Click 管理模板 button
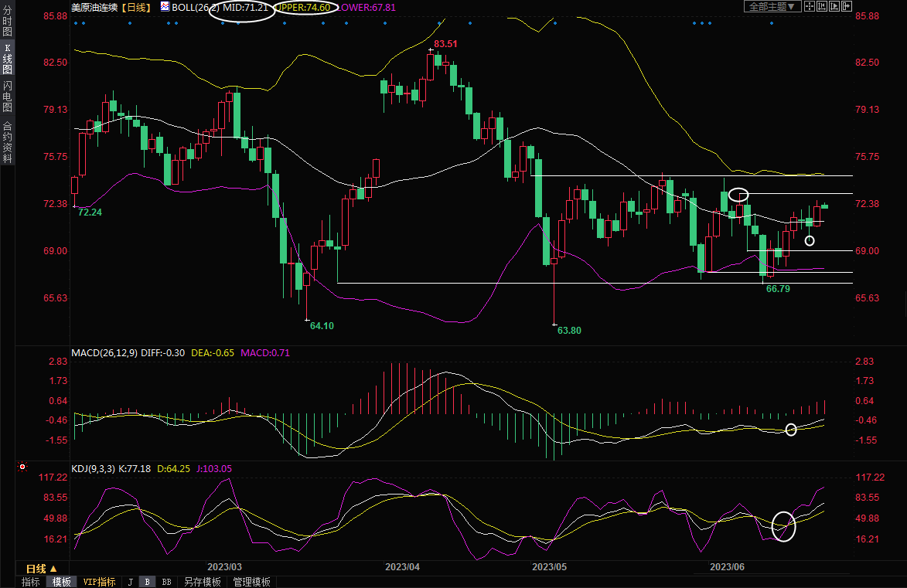This screenshot has width=907, height=588. [251, 582]
